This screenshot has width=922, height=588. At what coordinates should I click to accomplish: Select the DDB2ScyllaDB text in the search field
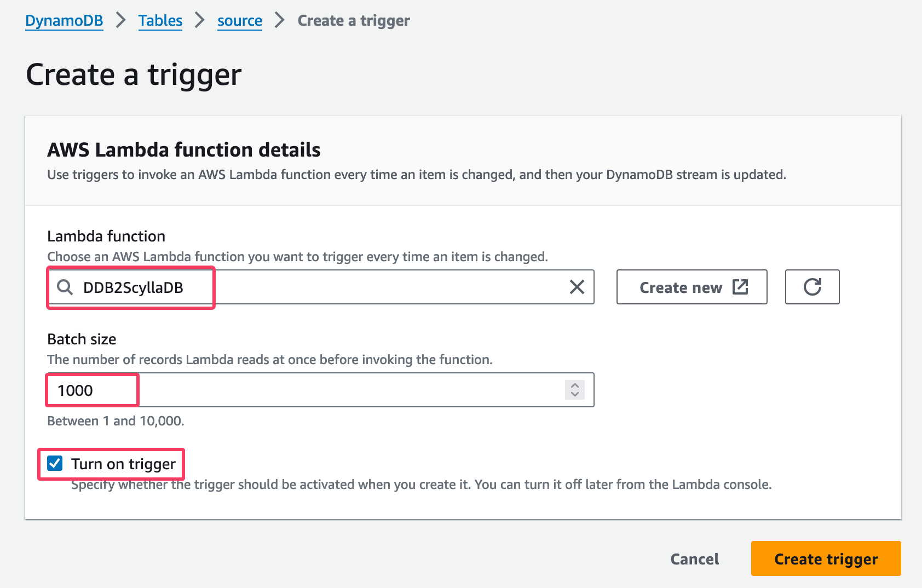tap(134, 286)
